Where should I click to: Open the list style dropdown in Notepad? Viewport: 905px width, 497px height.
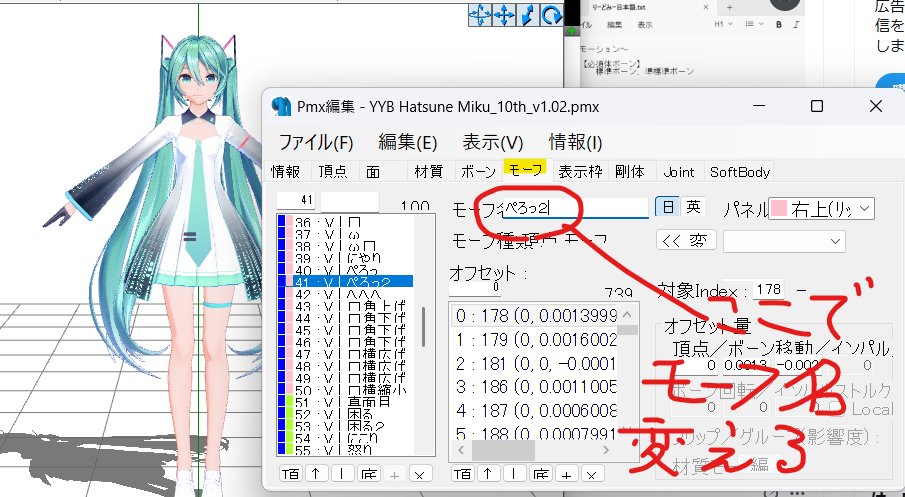[x=755, y=24]
